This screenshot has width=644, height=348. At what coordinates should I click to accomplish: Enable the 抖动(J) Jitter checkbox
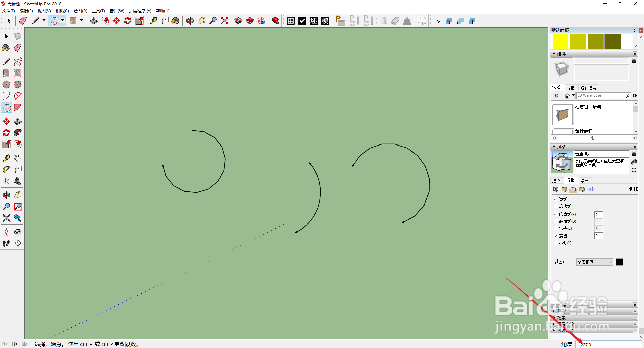coord(556,243)
